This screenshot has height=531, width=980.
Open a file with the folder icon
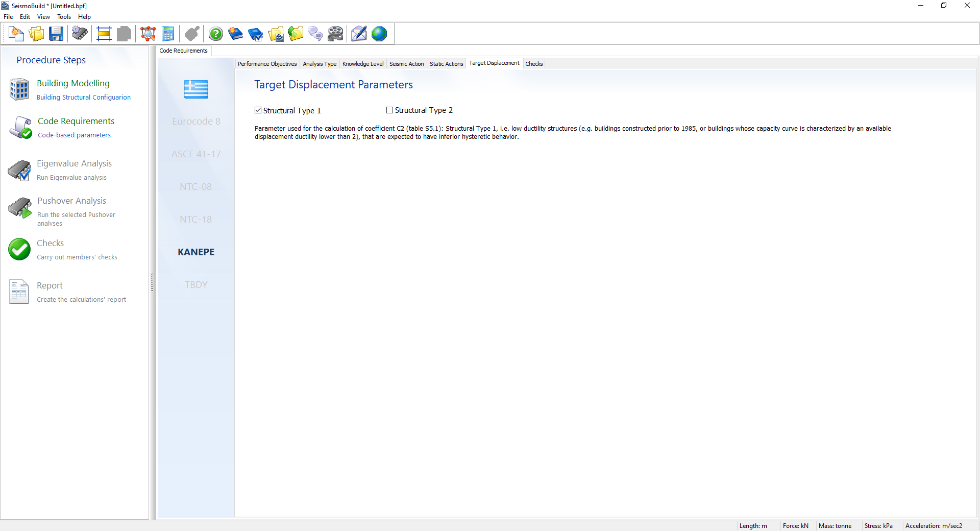coord(36,34)
